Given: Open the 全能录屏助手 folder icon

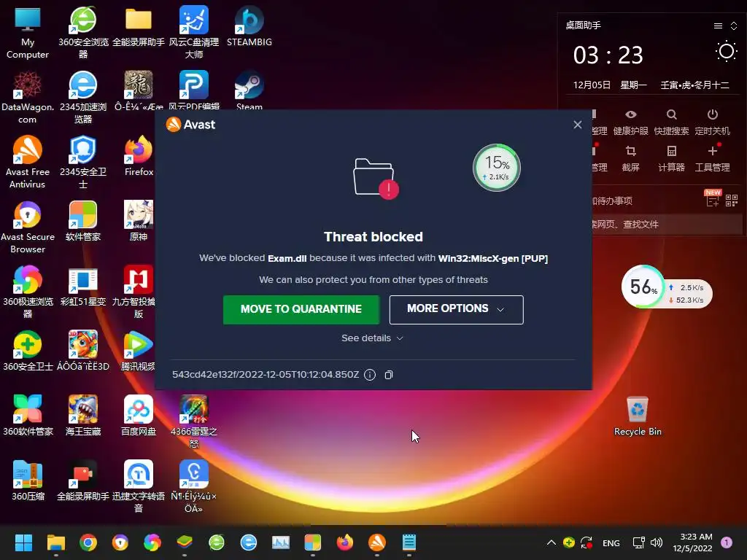Looking at the screenshot, I should pyautogui.click(x=139, y=26).
